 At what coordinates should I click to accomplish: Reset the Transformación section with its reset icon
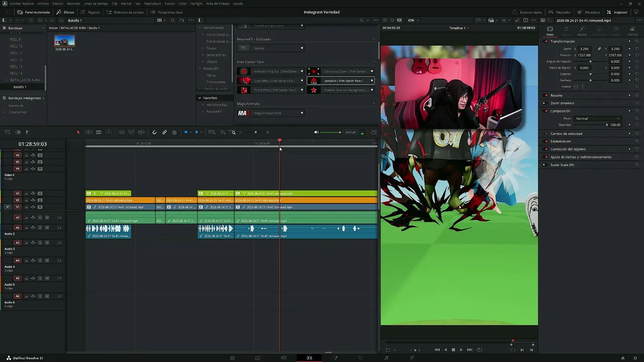pos(637,41)
